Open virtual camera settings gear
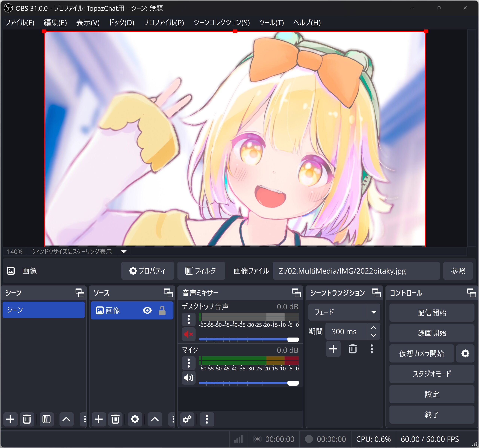 465,353
